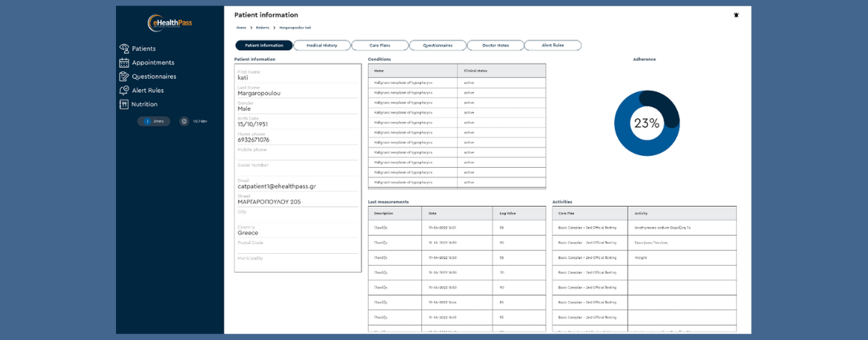Go to the Alert Rules tab
868x340 pixels.
click(553, 46)
